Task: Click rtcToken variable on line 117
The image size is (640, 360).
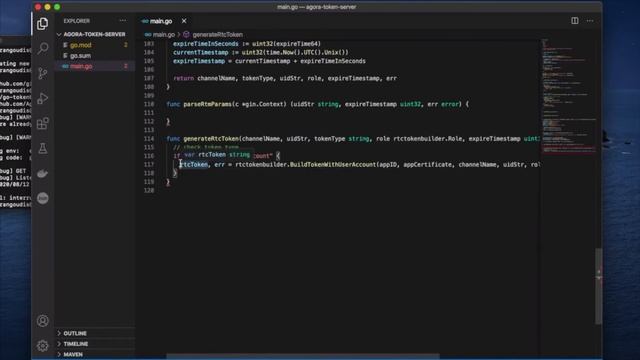Action: click(194, 164)
